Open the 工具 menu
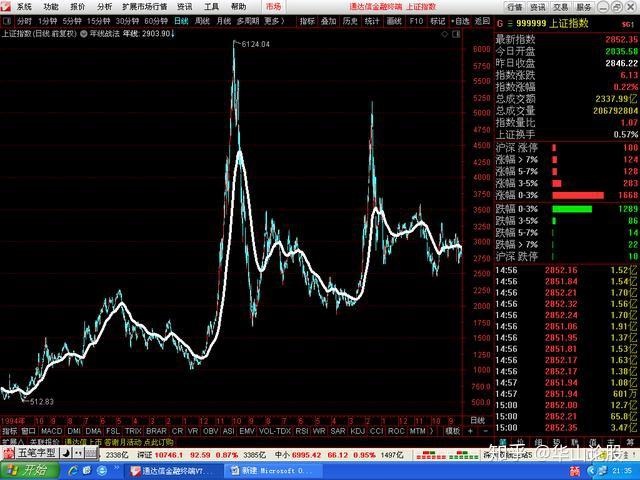Screen dimensions: 640x480 [211, 7]
